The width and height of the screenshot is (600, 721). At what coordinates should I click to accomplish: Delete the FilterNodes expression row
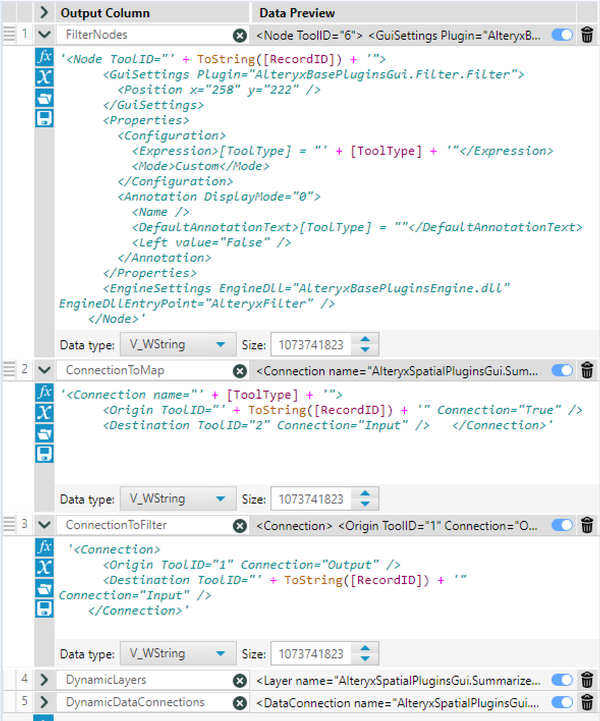[x=587, y=35]
